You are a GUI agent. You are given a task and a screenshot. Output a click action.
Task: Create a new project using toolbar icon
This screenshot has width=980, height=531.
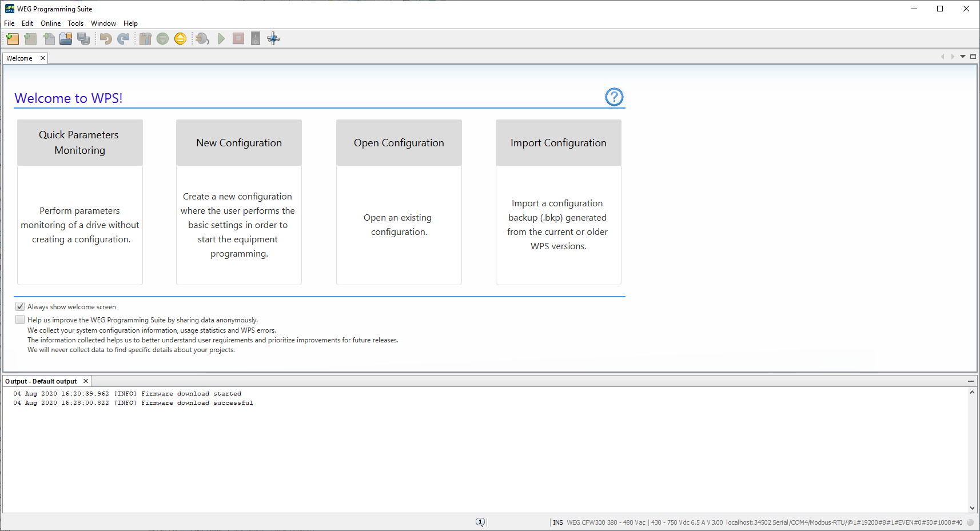pos(13,38)
